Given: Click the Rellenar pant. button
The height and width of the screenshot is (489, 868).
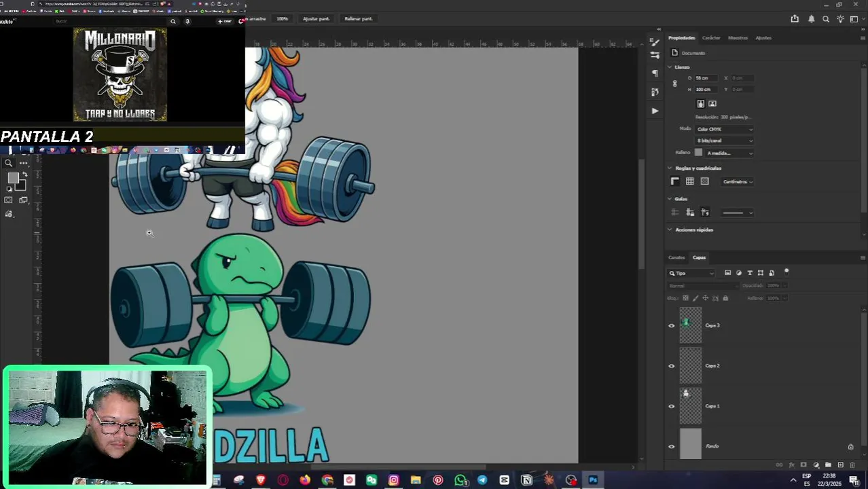Looking at the screenshot, I should pos(358,18).
